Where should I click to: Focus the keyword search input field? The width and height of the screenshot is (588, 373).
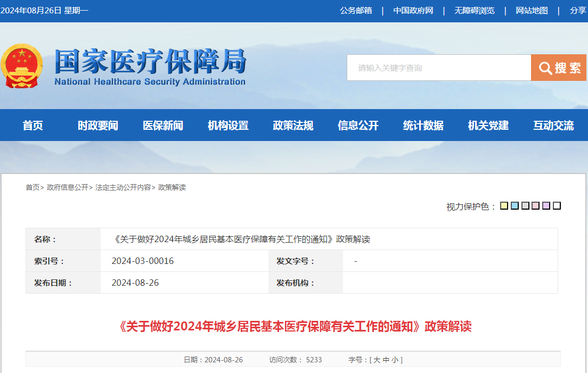click(438, 68)
